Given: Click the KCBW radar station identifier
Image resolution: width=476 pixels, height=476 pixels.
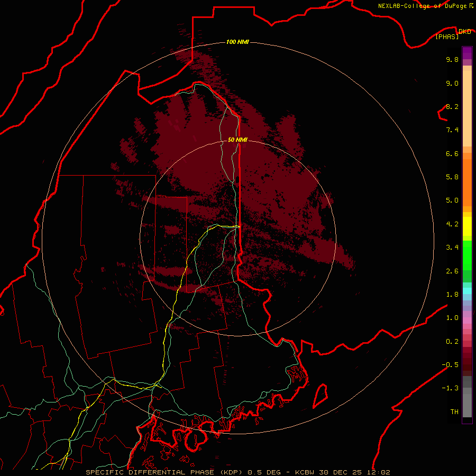Looking at the screenshot, I should point(305,472).
